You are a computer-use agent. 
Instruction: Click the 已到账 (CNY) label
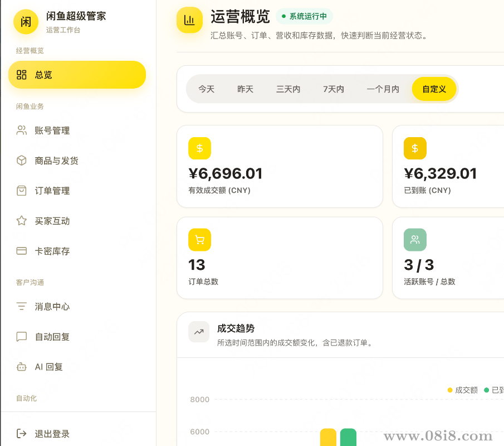[427, 190]
